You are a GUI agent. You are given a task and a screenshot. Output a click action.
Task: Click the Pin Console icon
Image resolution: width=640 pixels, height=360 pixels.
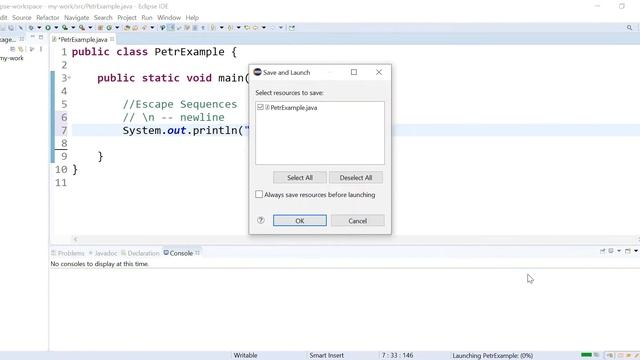coord(602,251)
